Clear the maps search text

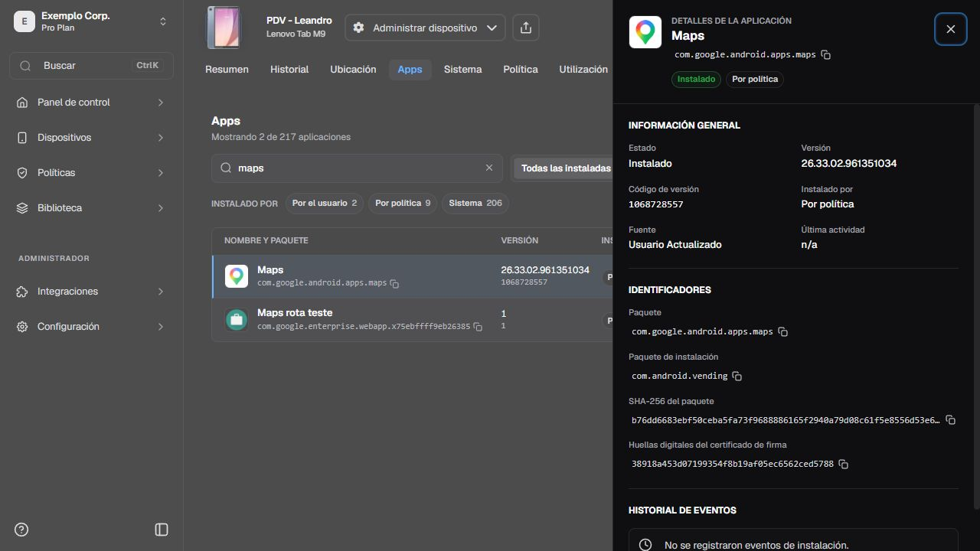coord(489,168)
